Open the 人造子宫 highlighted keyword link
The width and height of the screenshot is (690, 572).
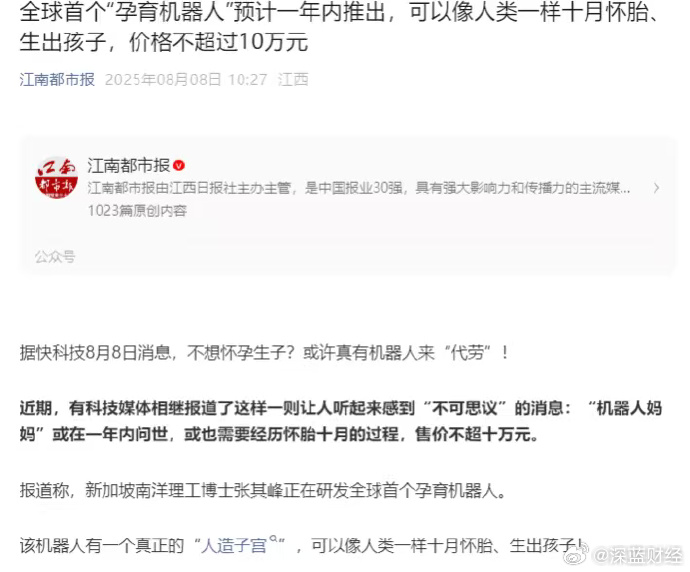[x=234, y=546]
